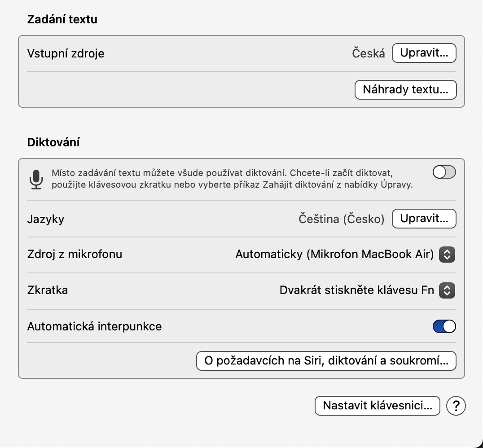Click the Zkratka row label

tap(48, 290)
